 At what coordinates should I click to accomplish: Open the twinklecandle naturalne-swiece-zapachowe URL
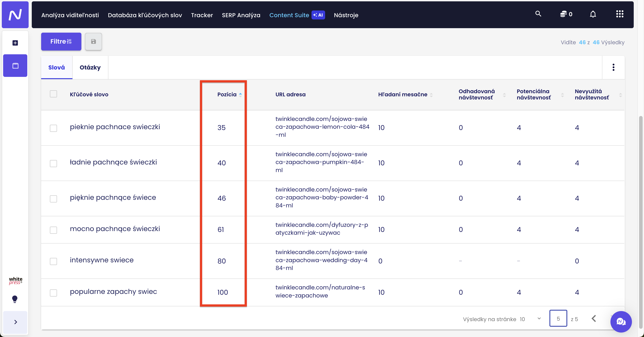(x=320, y=291)
